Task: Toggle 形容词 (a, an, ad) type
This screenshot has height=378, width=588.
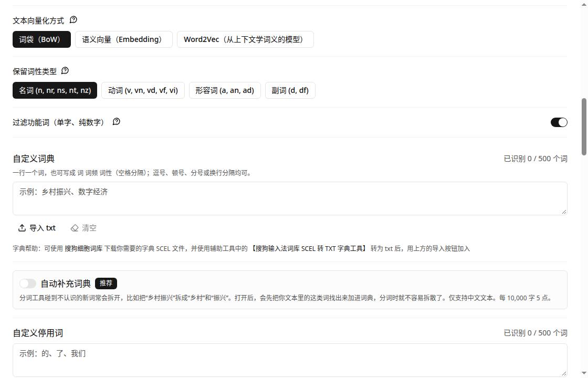Action: coord(225,90)
